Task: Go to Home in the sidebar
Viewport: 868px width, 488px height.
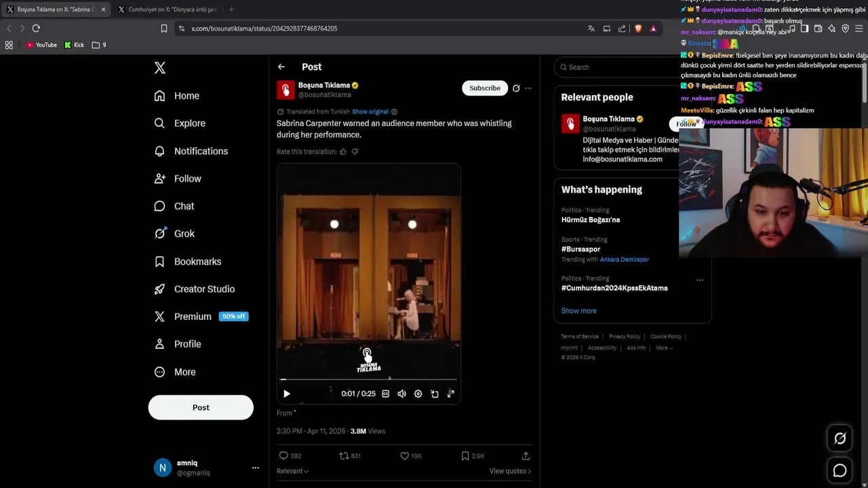Action: tap(177, 96)
